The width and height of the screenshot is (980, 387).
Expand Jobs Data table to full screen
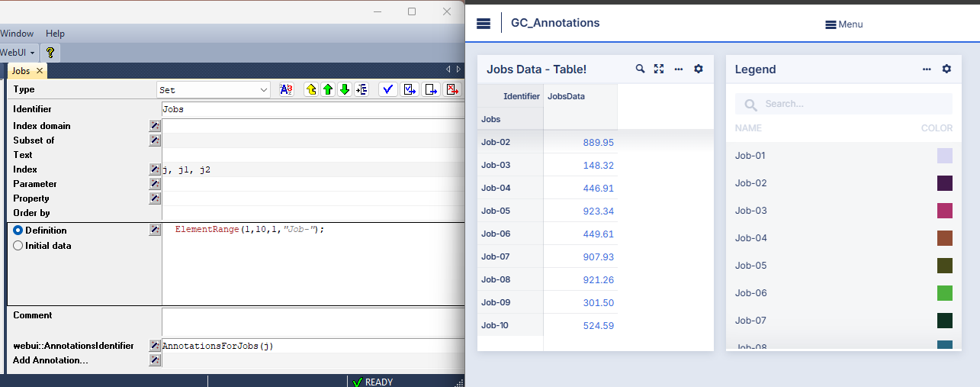click(x=659, y=69)
